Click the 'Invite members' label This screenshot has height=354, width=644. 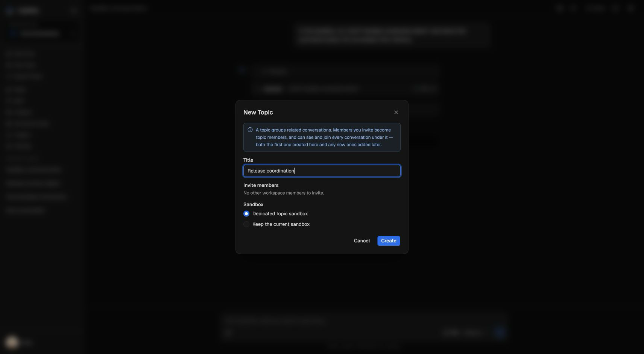coord(261,185)
